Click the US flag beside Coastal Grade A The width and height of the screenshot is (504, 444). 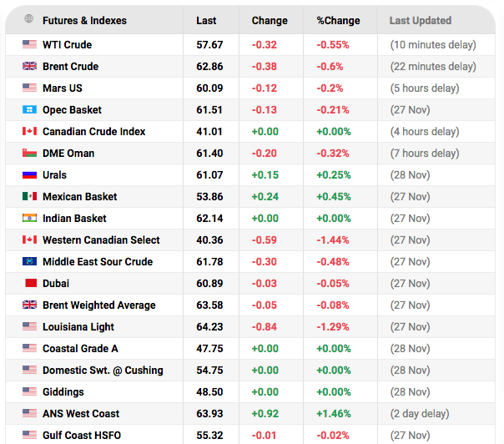tap(29, 348)
